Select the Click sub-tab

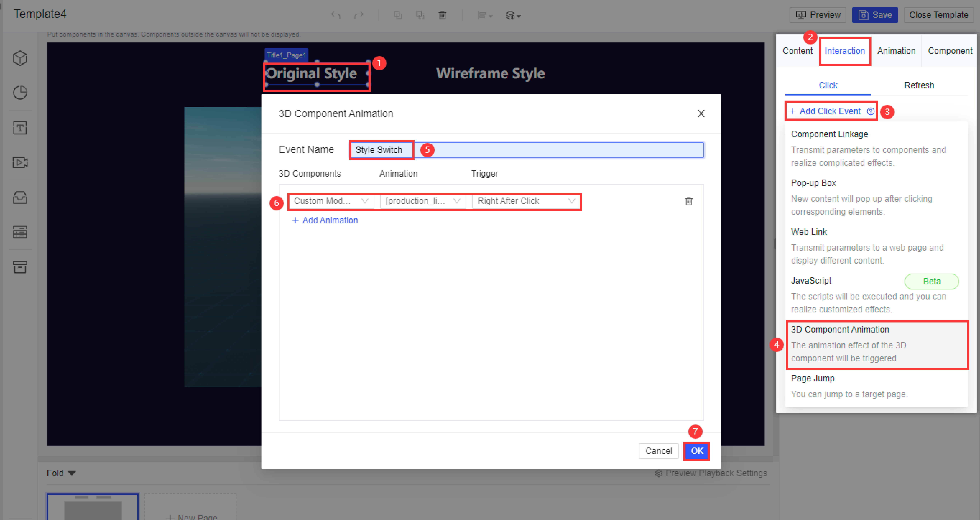coord(828,85)
